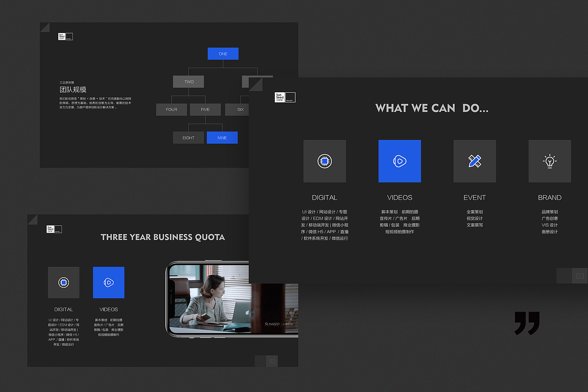Image resolution: width=588 pixels, height=392 pixels.
Task: Click the WHAT WE CAN DO... heading
Action: pos(432,108)
